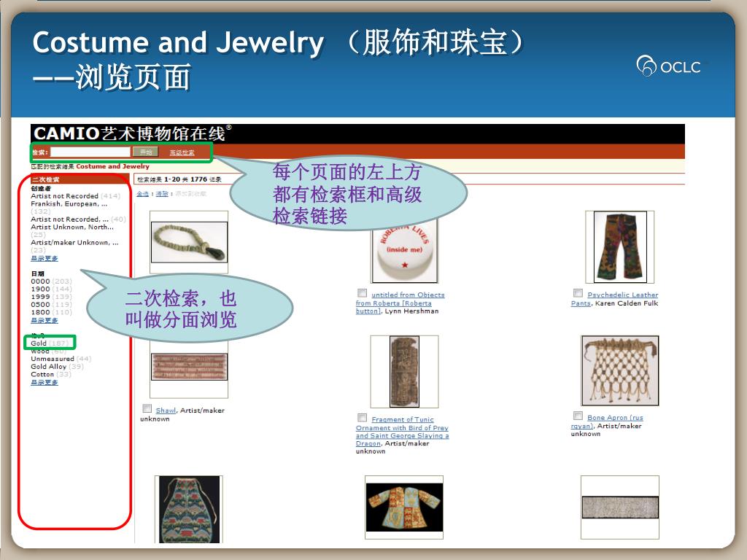Filter by date 1800

pos(51,312)
